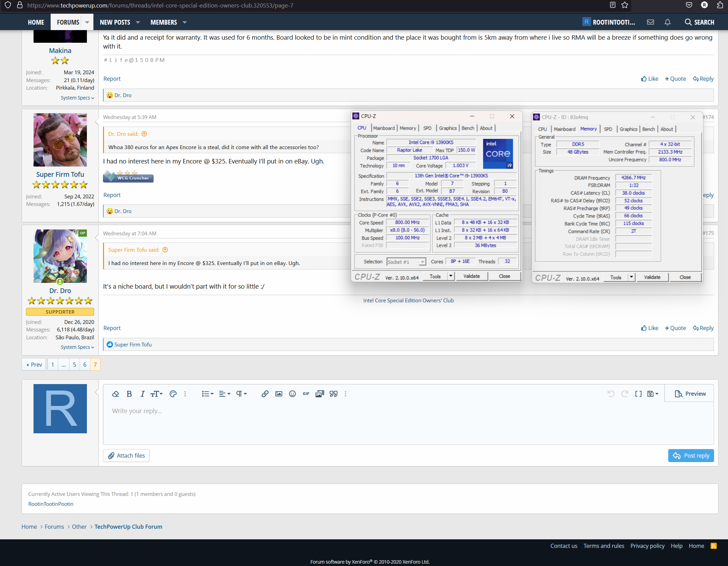This screenshot has width=728, height=566.
Task: Open Super Firm Tofu's avatar thumbnail
Action: click(x=60, y=140)
